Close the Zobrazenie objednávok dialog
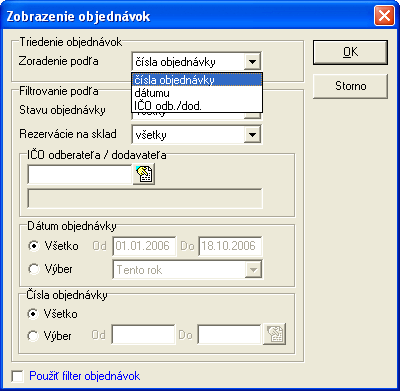The image size is (400, 391). (384, 16)
